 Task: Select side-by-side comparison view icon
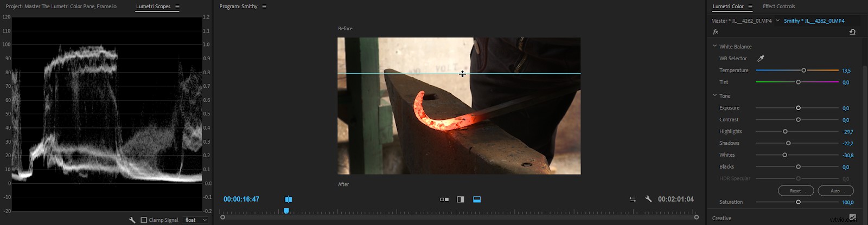point(444,200)
